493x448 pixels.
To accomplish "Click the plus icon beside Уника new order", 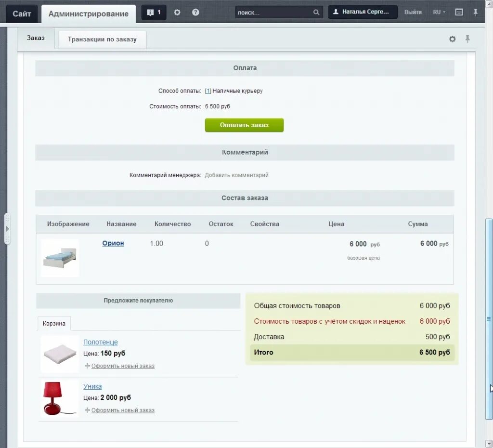I will tap(87, 410).
